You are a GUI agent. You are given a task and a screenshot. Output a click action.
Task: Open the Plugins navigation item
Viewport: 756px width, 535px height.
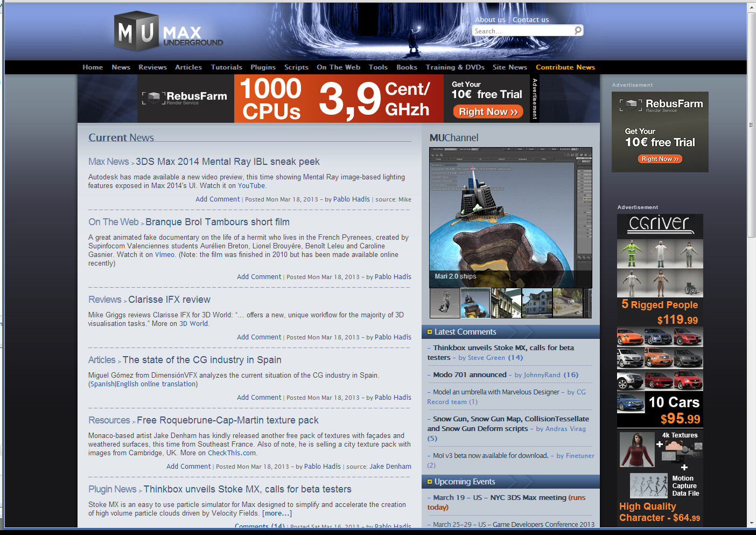pos(263,67)
